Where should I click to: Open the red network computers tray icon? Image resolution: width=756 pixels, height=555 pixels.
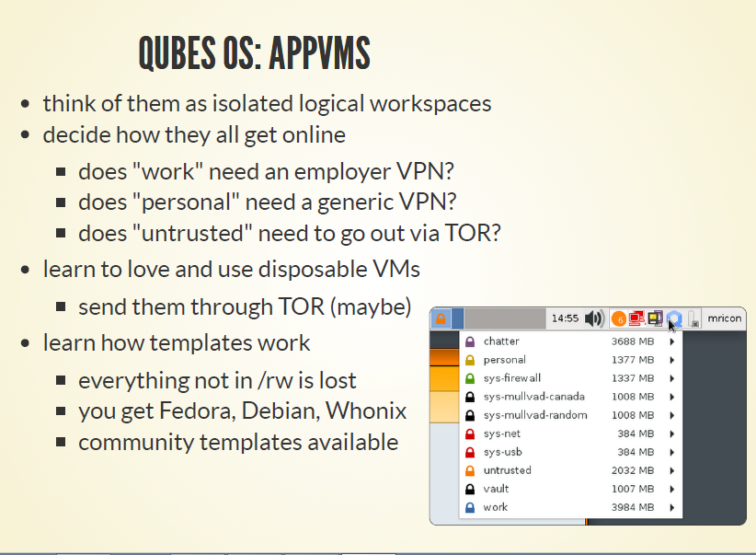pyautogui.click(x=637, y=318)
